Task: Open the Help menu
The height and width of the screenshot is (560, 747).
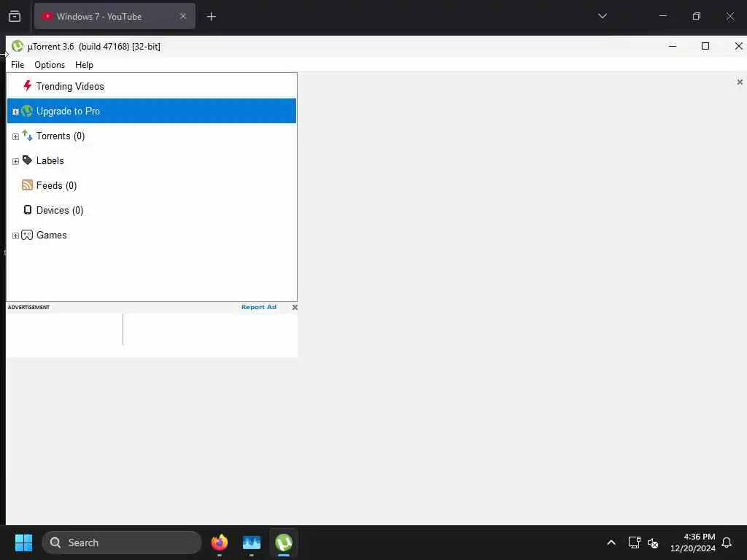Action: tap(85, 65)
